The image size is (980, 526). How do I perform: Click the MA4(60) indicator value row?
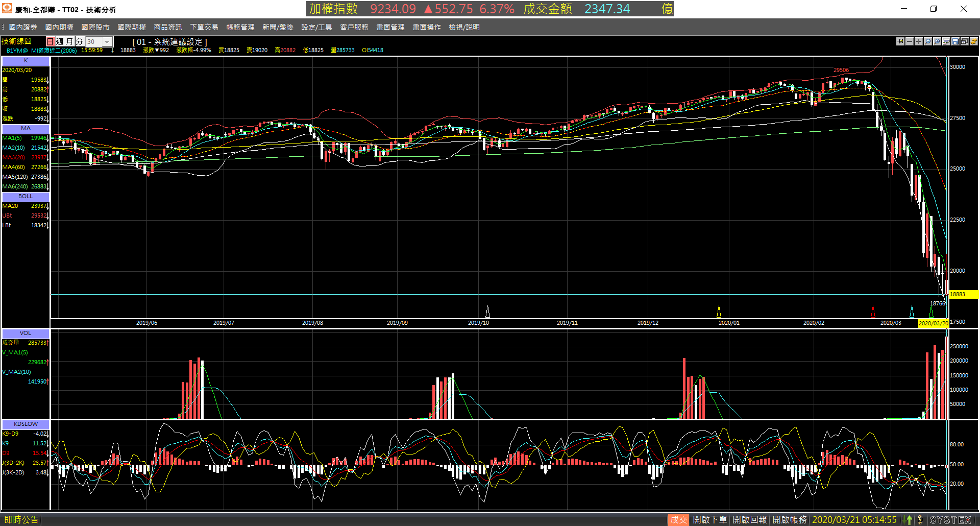[26, 167]
